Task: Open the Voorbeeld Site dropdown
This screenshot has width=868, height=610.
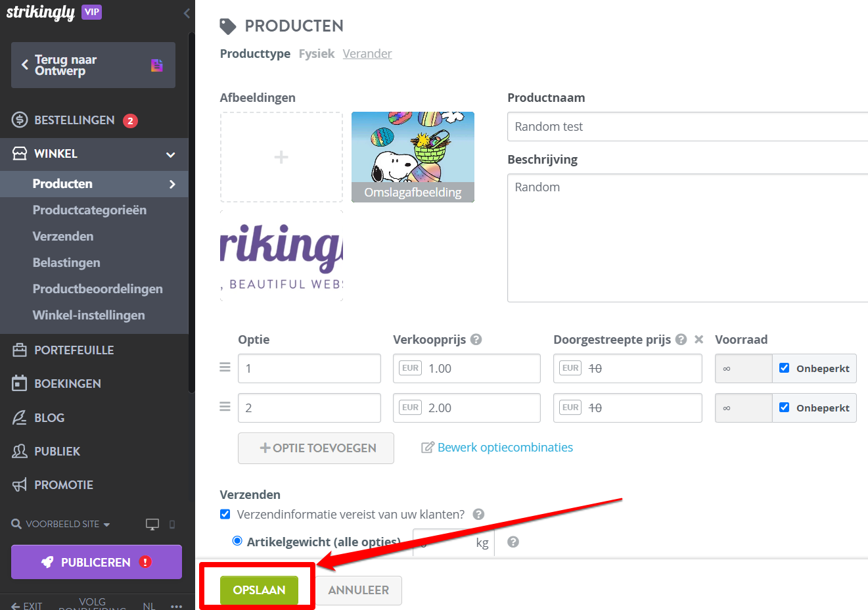Action: [68, 525]
